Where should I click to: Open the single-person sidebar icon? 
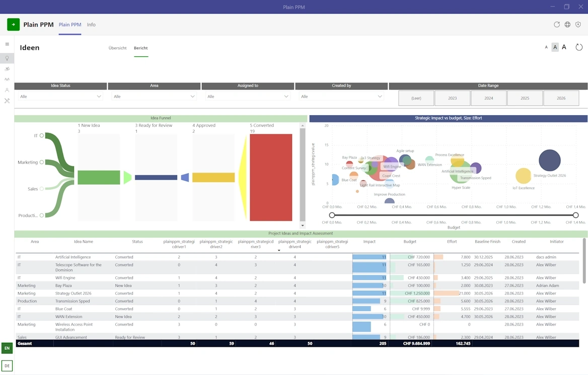coord(7,90)
